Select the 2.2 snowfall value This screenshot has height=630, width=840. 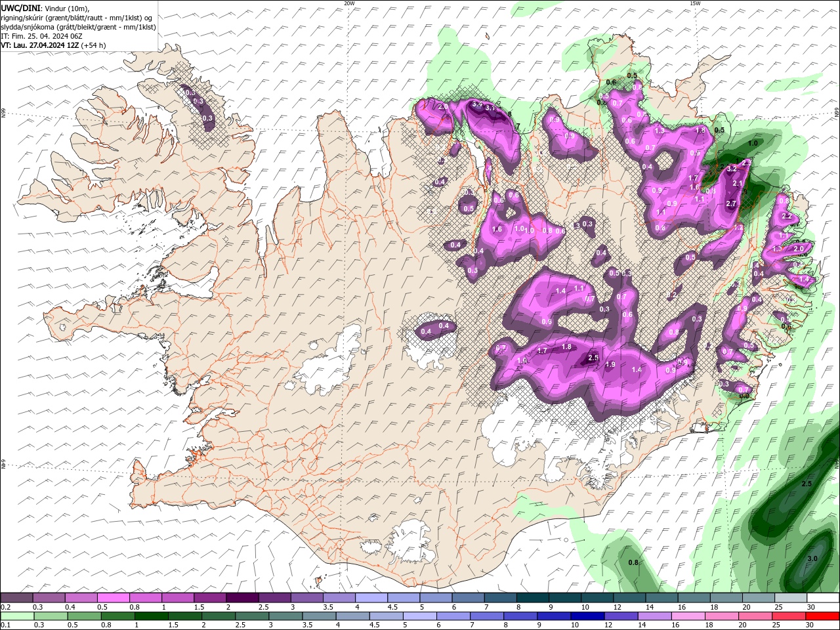click(787, 217)
